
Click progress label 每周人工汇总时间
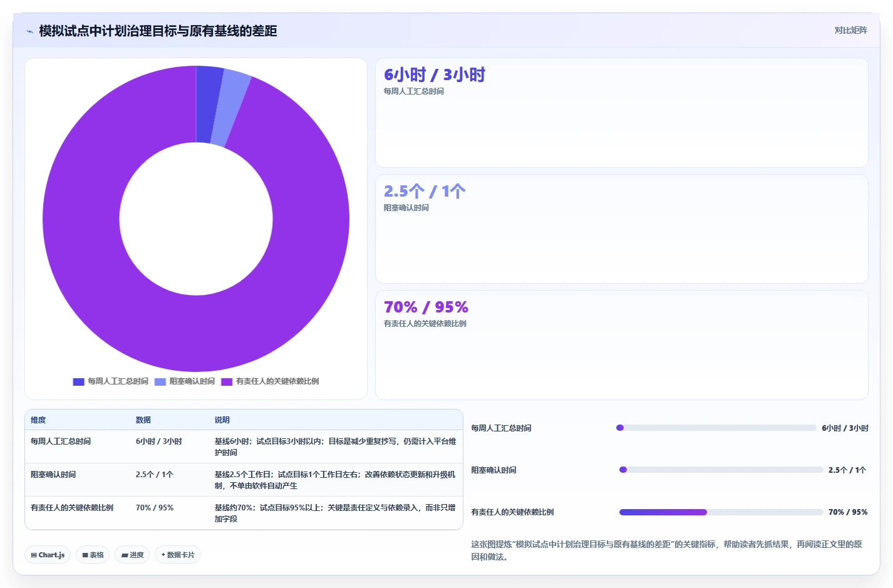tap(502, 428)
